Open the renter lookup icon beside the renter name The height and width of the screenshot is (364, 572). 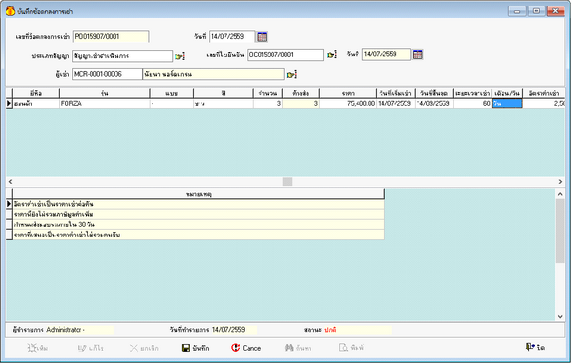point(292,74)
